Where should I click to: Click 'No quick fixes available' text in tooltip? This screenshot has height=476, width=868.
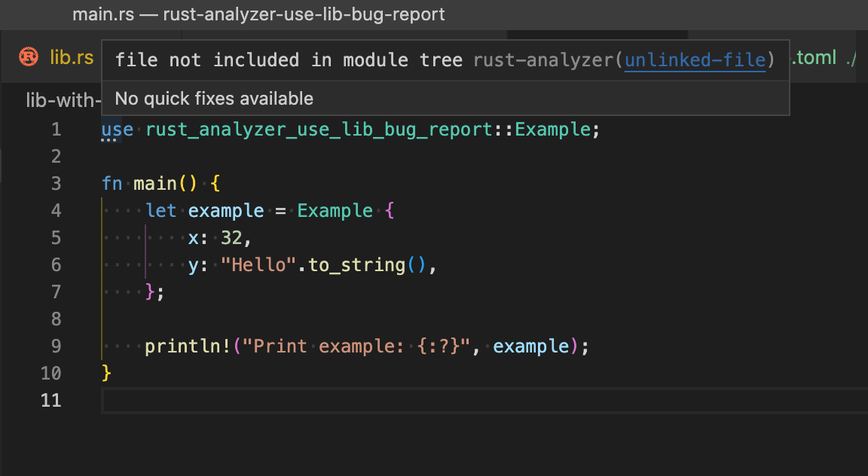point(214,99)
